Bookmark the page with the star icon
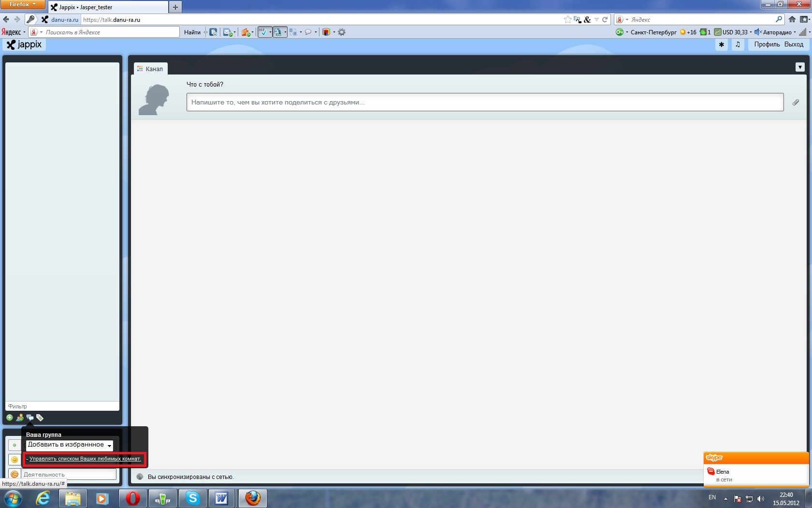 pyautogui.click(x=567, y=19)
